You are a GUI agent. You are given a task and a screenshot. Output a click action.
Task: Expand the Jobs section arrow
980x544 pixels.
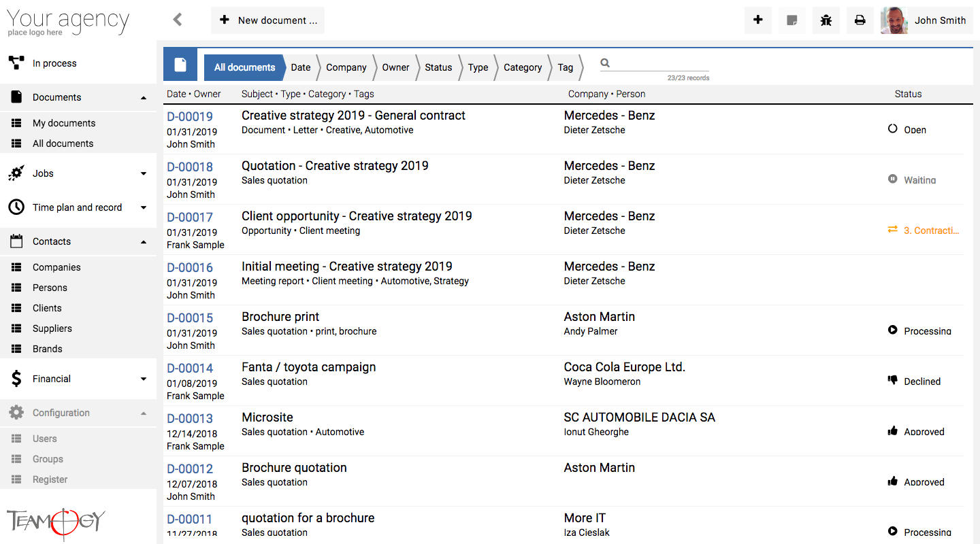143,174
